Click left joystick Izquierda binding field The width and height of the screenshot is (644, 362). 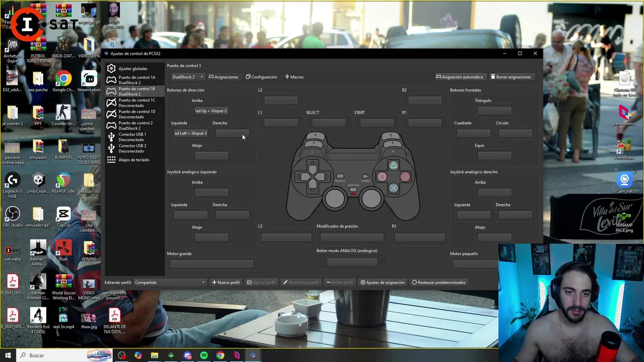tap(191, 215)
